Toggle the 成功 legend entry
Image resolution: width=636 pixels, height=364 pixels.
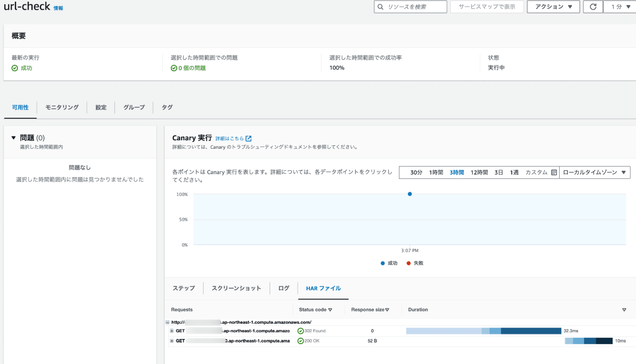[x=389, y=263]
